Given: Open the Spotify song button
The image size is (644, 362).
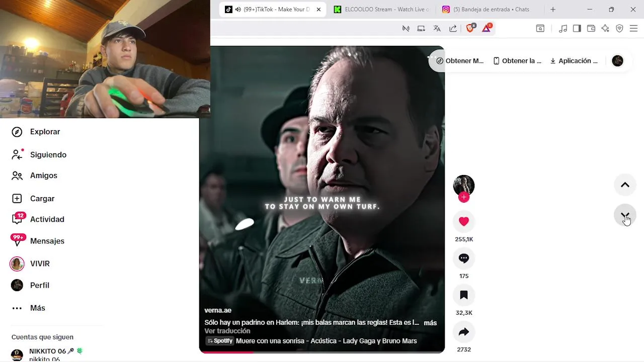Looking at the screenshot, I should click(220, 341).
